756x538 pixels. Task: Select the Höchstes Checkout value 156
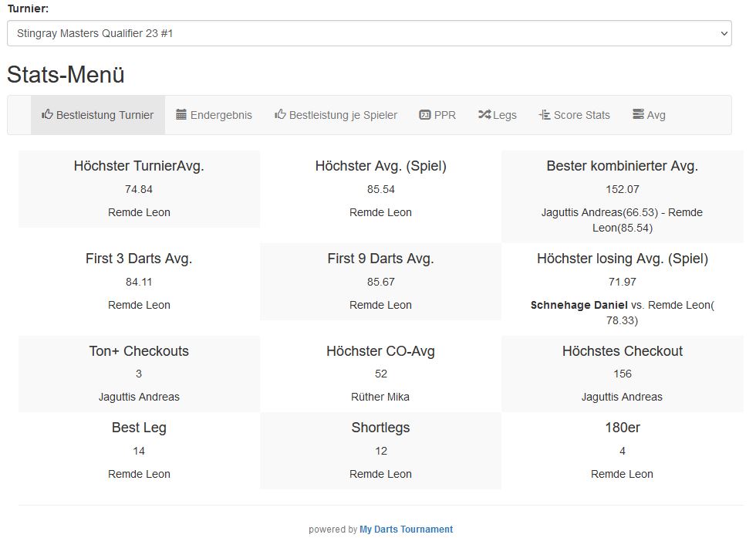pyautogui.click(x=622, y=374)
